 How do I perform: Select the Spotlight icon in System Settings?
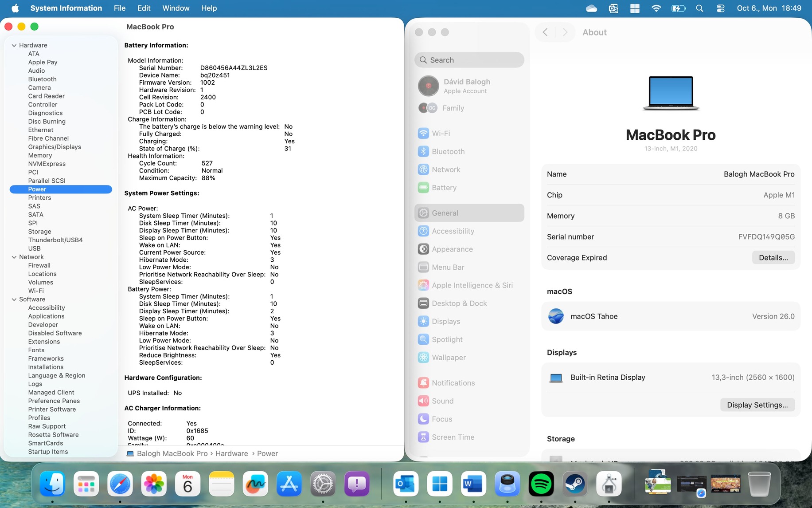pos(423,339)
